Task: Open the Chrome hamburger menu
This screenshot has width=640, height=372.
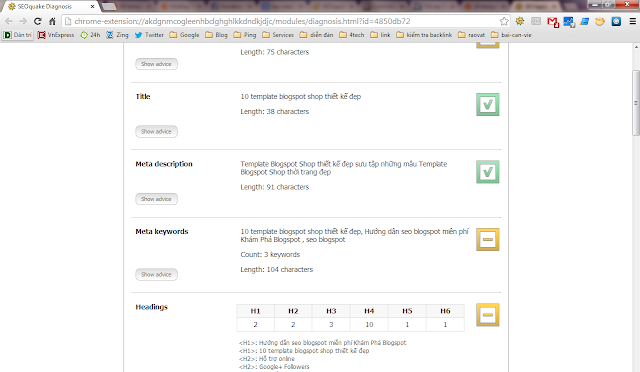Action: (632, 21)
